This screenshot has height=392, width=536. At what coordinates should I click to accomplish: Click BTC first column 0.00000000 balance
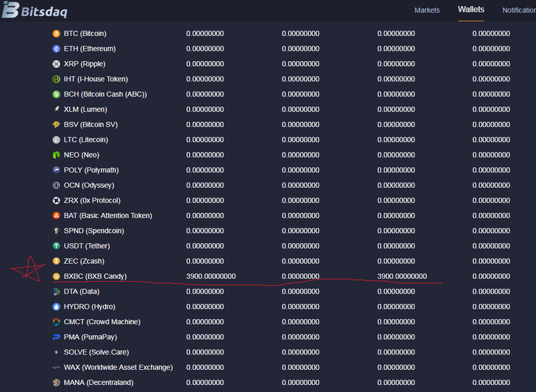pos(205,33)
